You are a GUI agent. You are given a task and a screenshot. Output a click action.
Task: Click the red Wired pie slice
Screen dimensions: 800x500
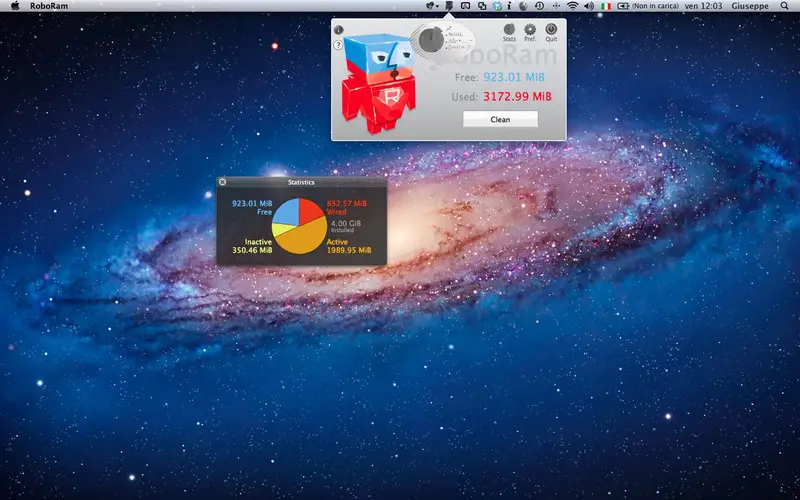coord(310,211)
